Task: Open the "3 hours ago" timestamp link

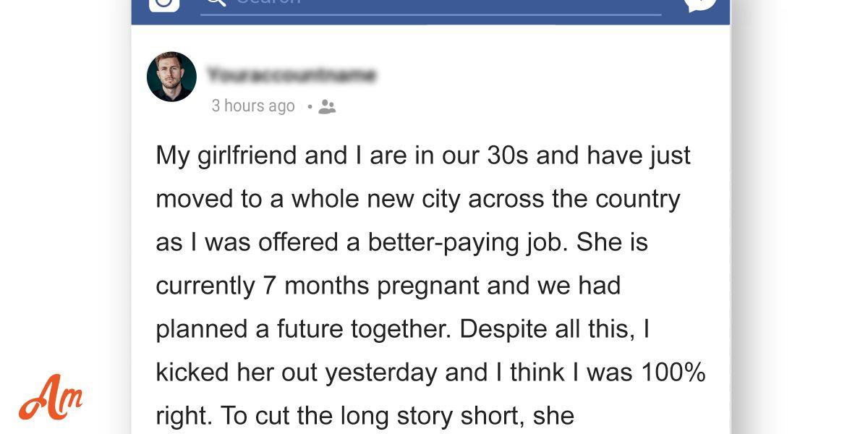Action: [x=253, y=106]
